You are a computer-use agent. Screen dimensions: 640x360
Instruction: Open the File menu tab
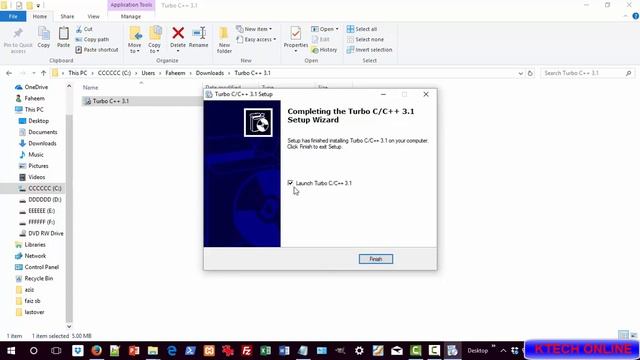[13, 16]
